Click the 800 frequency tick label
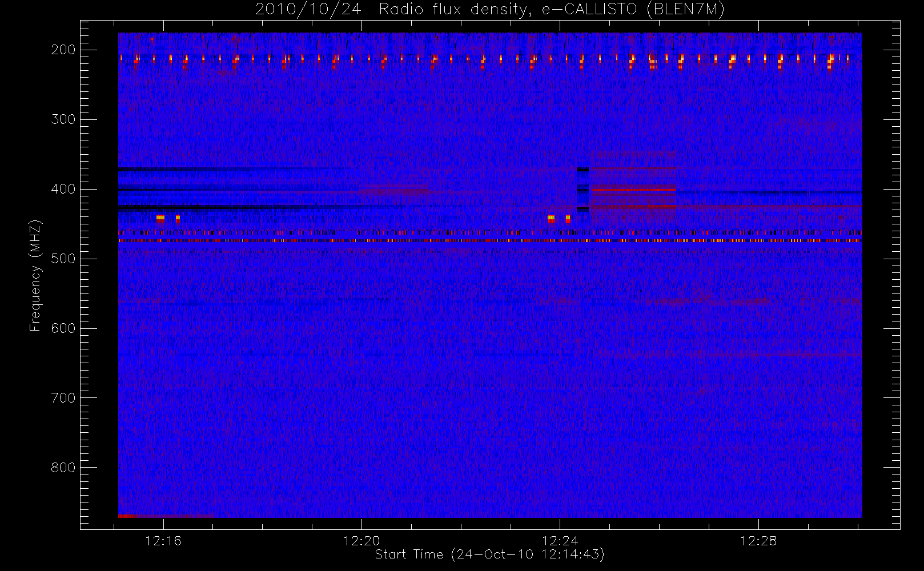924x571 pixels. coord(63,468)
